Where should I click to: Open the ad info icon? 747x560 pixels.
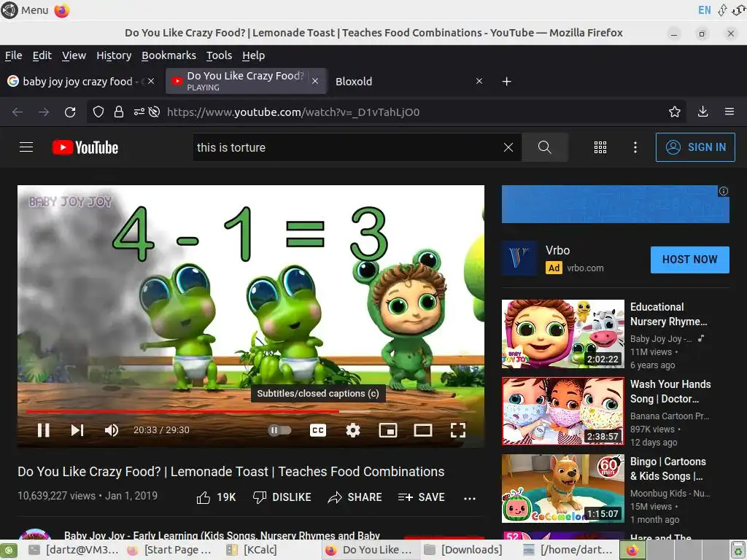click(723, 191)
